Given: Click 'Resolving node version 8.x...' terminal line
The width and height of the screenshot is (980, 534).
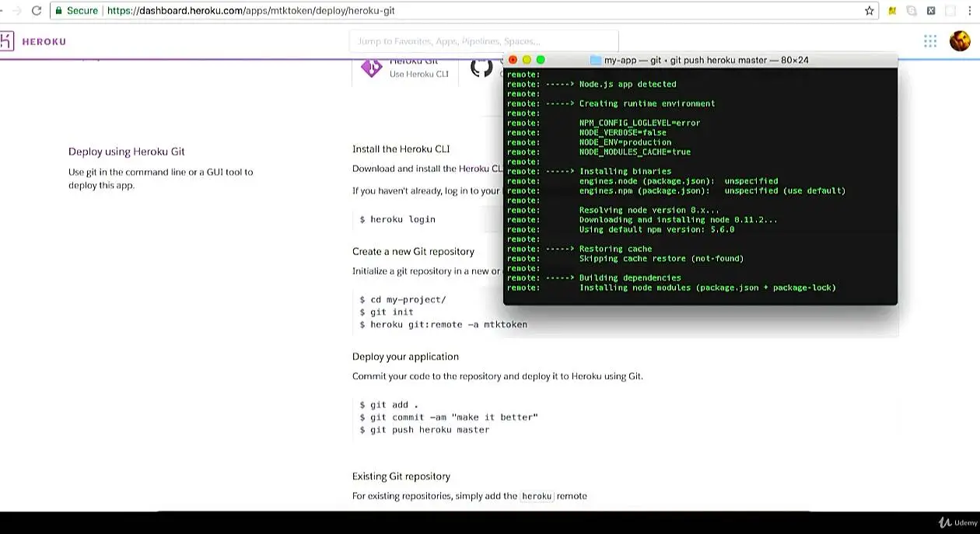Looking at the screenshot, I should click(x=649, y=211).
